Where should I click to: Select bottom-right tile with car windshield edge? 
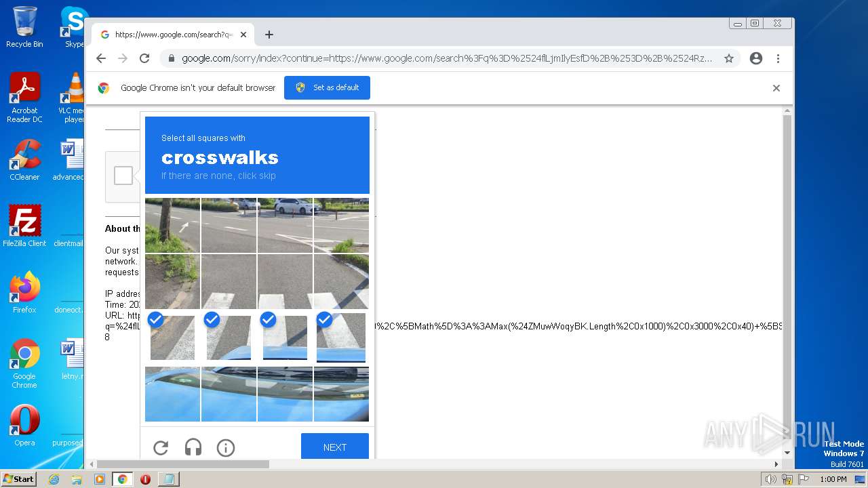point(341,394)
